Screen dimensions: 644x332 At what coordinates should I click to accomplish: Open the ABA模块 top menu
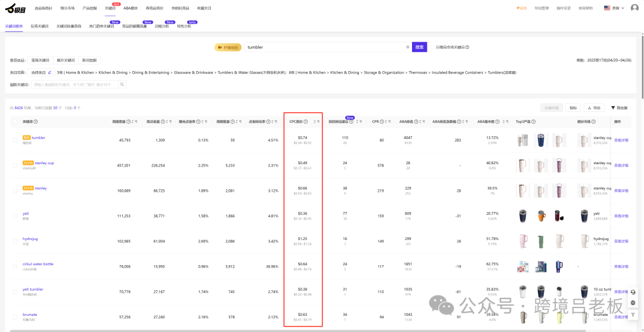click(131, 8)
